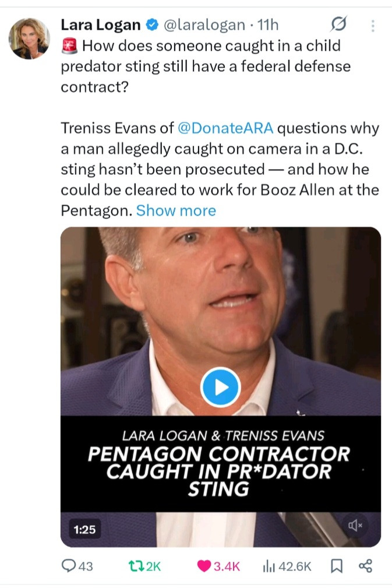
Task: Reply to the post via the comment icon
Action: click(69, 565)
